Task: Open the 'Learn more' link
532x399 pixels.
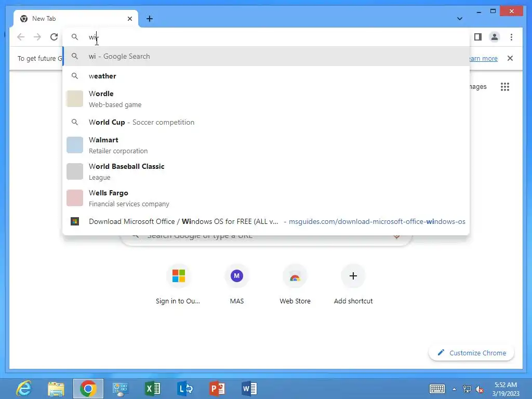Action: 484,58
